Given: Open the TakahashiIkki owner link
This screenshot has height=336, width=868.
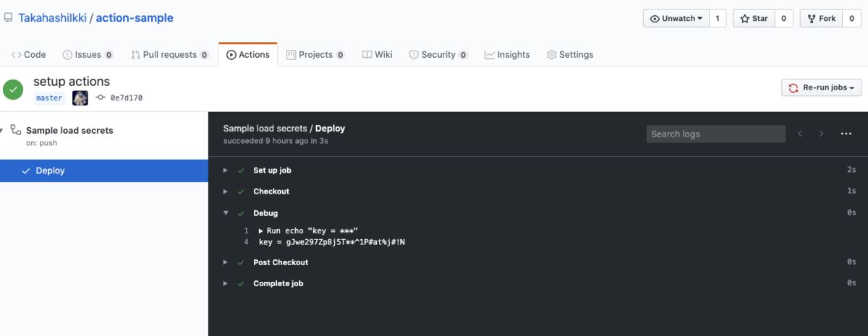Looking at the screenshot, I should coord(51,18).
